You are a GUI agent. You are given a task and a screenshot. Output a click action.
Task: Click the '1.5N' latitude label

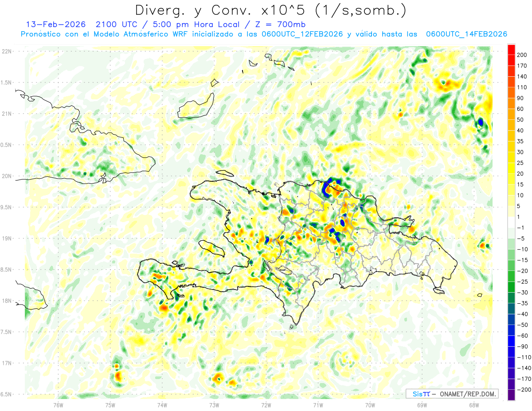(x=6, y=82)
